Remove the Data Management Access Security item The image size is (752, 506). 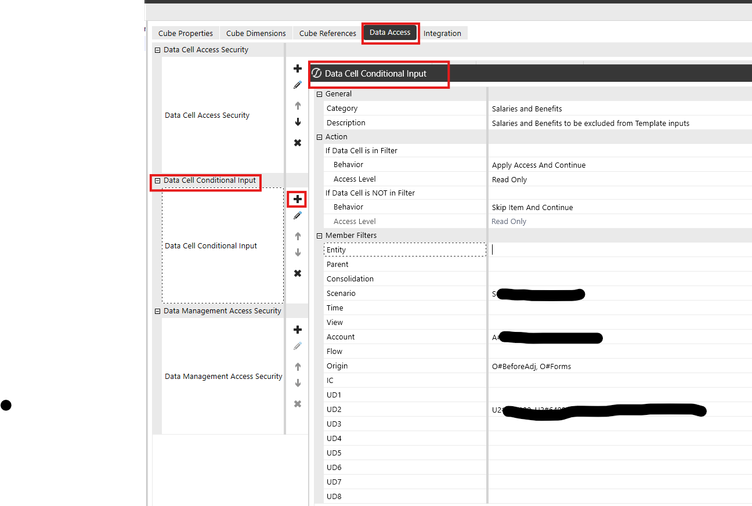[x=297, y=404]
